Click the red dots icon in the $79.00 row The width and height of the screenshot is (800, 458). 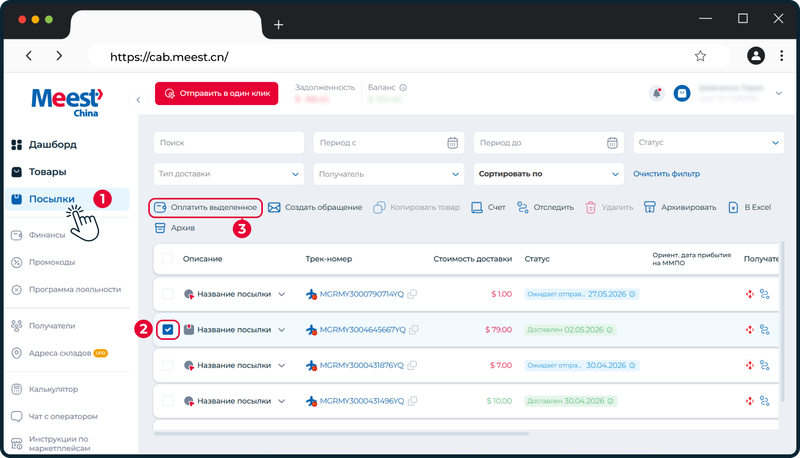(749, 330)
